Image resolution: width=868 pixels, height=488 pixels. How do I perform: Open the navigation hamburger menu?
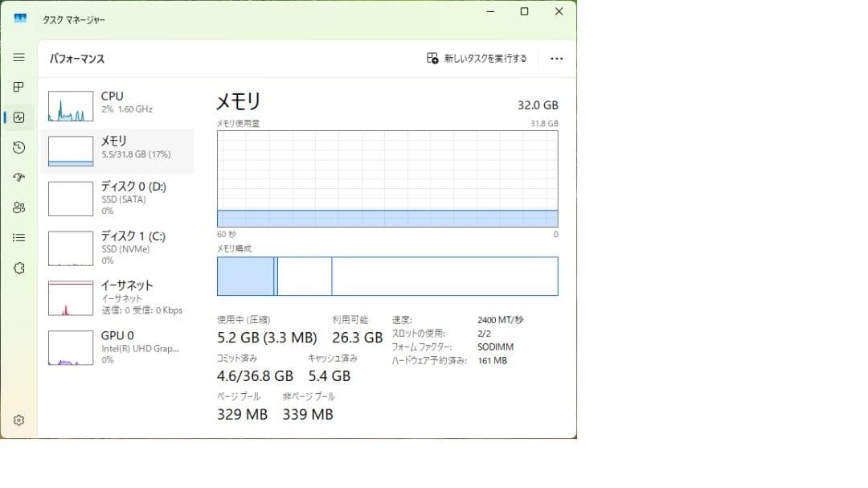coord(18,57)
